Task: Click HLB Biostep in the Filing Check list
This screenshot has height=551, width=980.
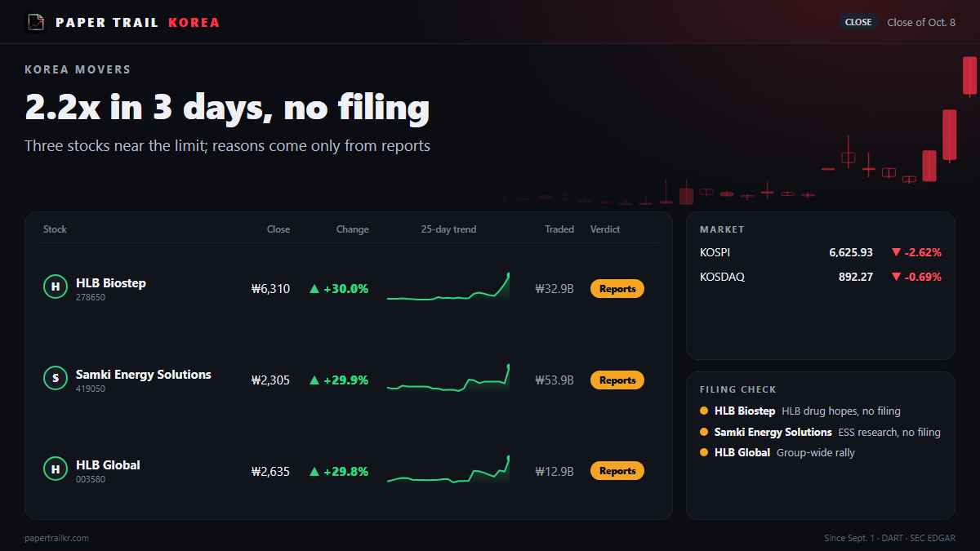Action: click(x=745, y=411)
